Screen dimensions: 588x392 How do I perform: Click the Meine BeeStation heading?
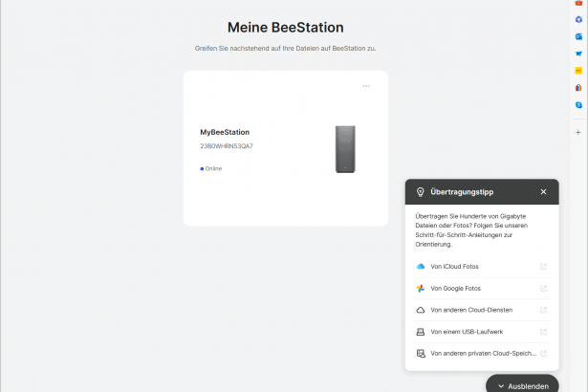[x=285, y=28]
